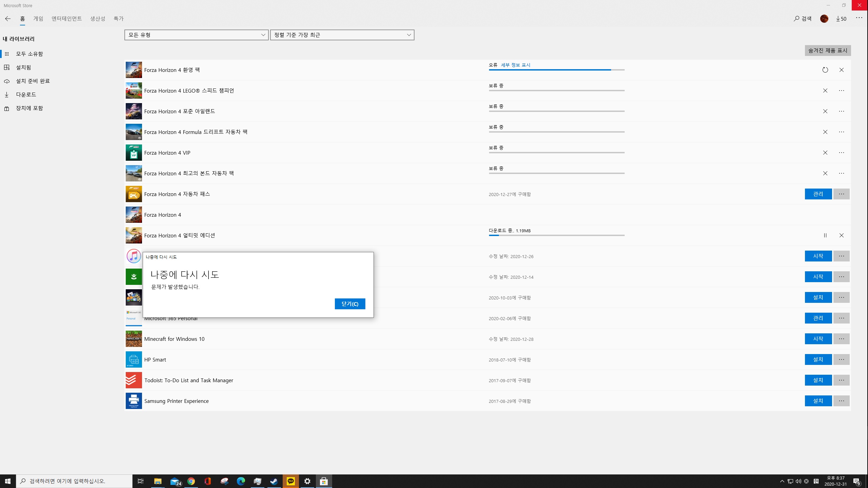
Task: Retry the Forza Horizon 4 환영 팩 download
Action: click(825, 70)
